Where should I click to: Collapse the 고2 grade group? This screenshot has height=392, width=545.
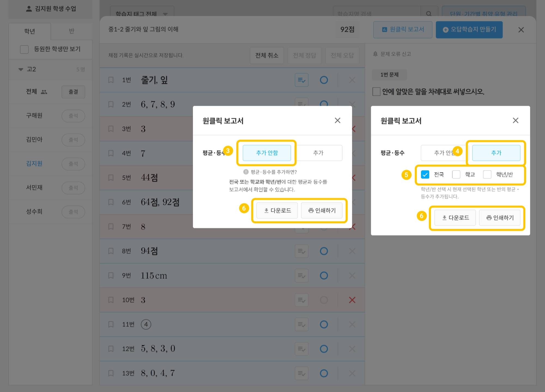pos(21,70)
